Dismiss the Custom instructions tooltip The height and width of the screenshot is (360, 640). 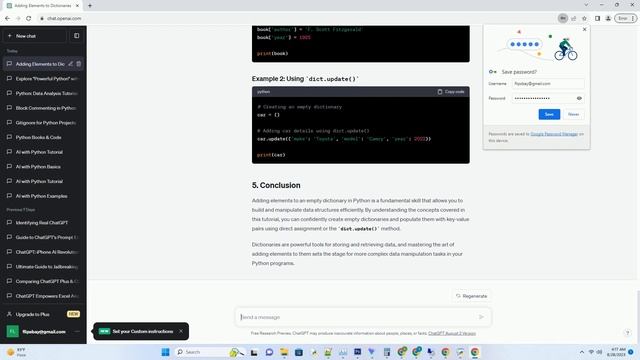(181, 331)
